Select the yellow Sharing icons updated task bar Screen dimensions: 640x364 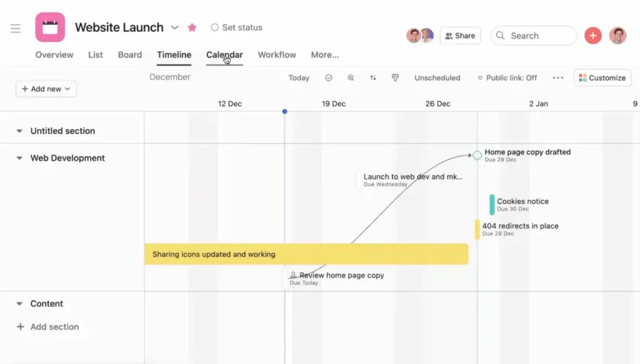306,254
